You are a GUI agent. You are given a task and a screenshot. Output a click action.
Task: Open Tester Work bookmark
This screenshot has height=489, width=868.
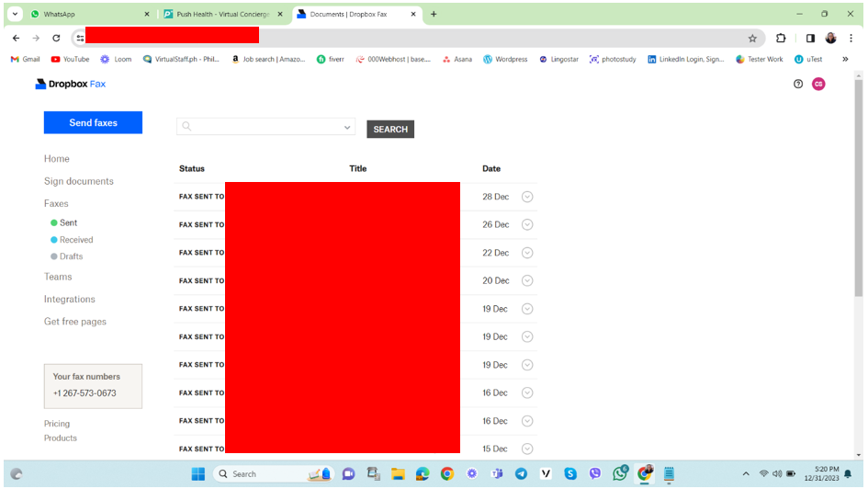759,59
